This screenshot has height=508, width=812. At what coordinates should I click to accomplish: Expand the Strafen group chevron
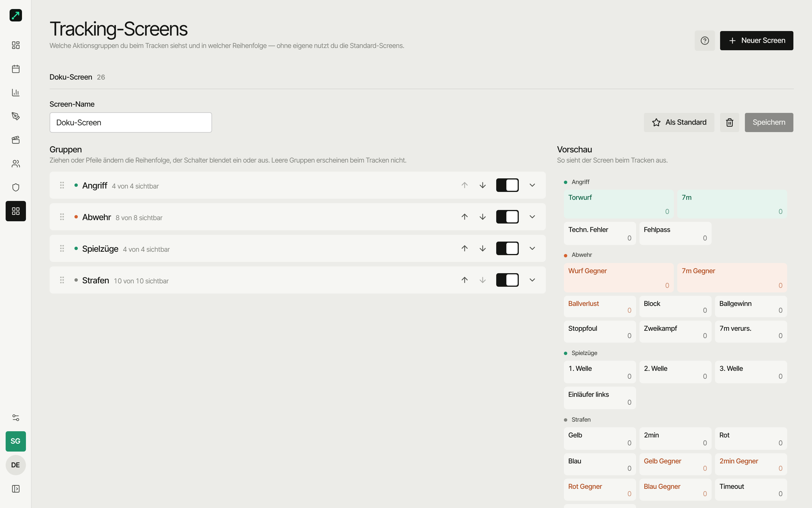pos(532,280)
